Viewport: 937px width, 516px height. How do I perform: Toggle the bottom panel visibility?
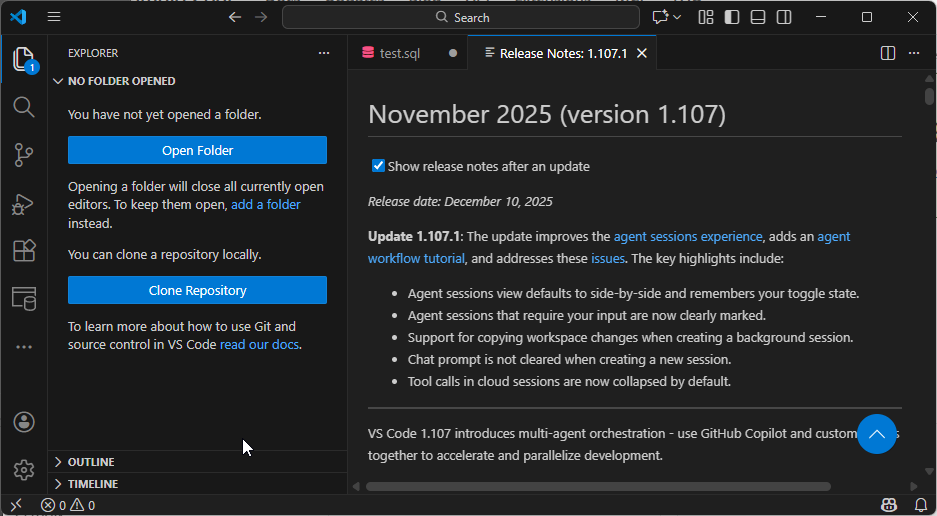(758, 17)
